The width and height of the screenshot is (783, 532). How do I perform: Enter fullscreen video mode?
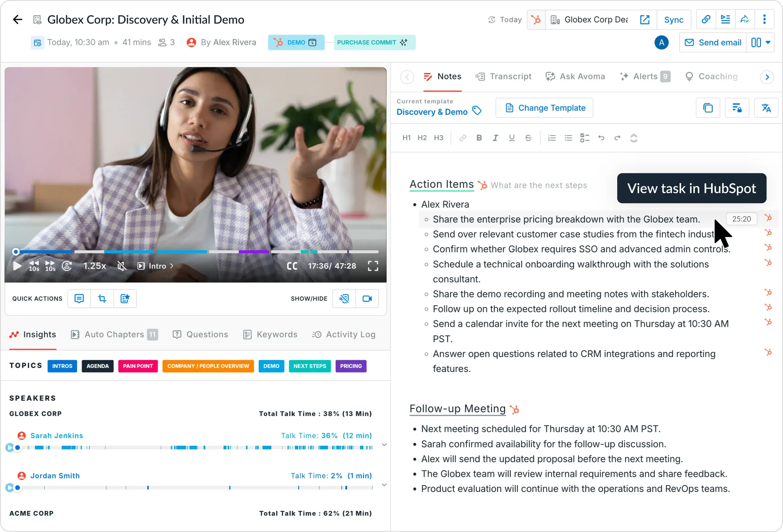click(373, 266)
